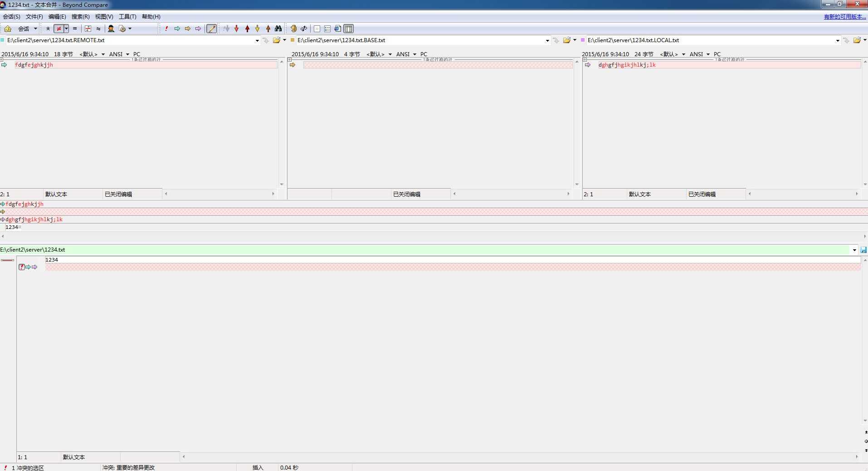Click the left pane teal arrow gutter icon
The image size is (868, 471).
[x=5, y=65]
